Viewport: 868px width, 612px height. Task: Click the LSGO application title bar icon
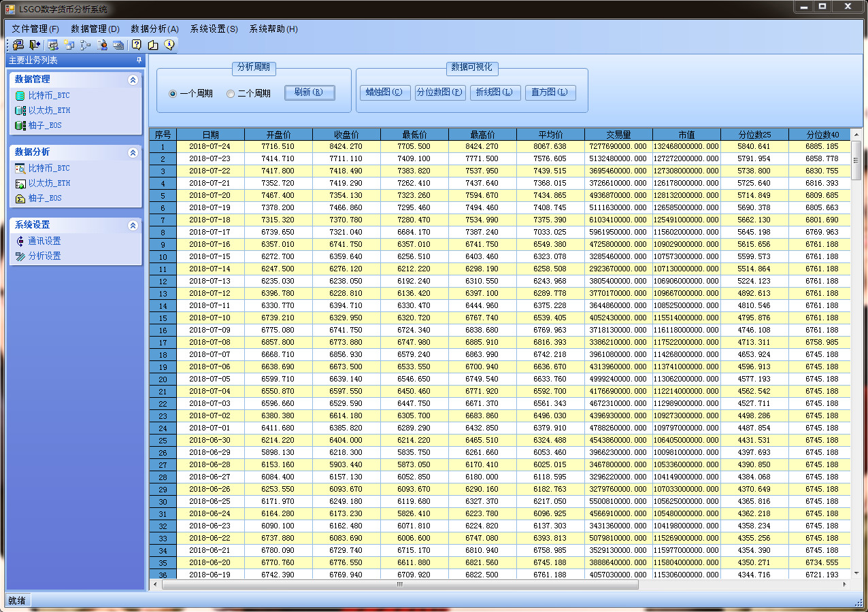coord(10,10)
